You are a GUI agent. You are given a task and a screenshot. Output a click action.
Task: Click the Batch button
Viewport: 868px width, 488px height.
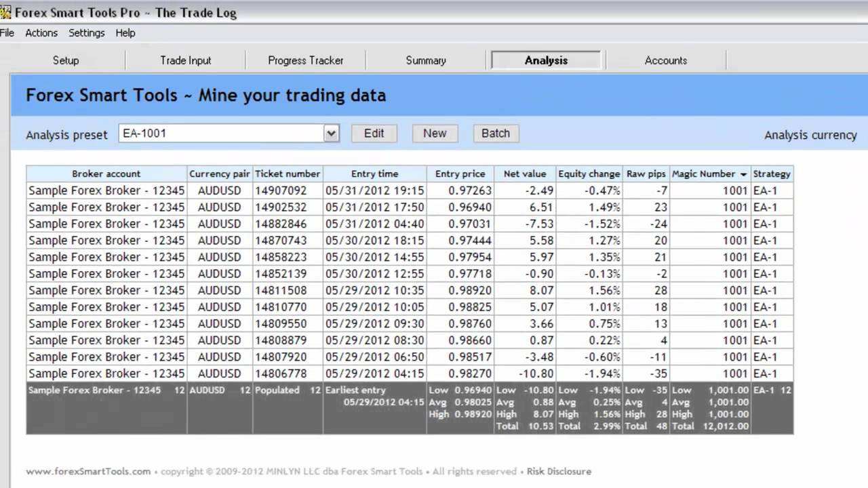pyautogui.click(x=496, y=134)
